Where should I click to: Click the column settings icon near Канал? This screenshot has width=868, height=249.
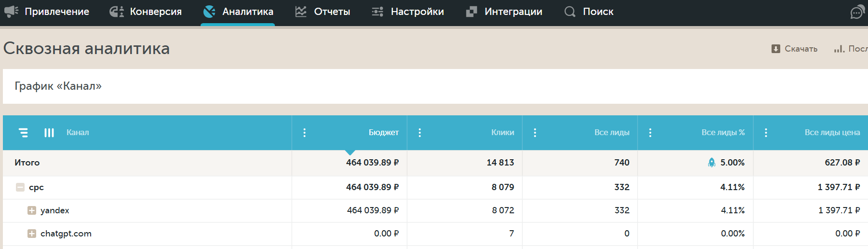pos(49,133)
